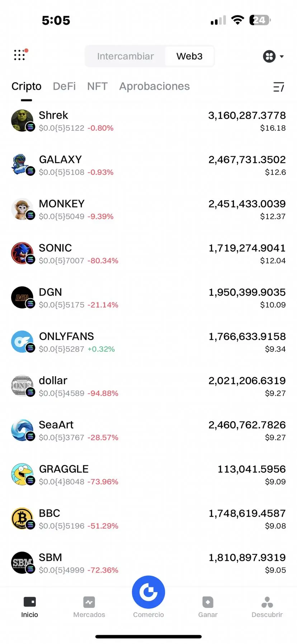
Task: Tap the SONIC token avatar
Action: pos(22,253)
